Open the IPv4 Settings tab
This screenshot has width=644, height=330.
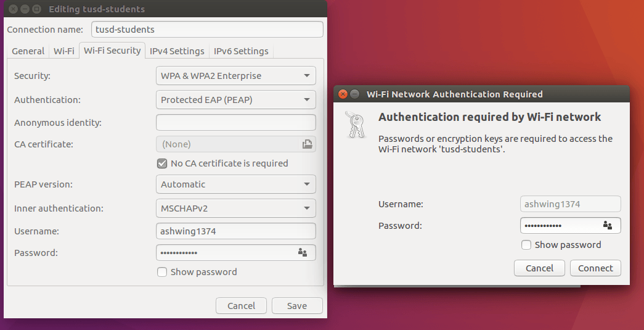pos(177,51)
